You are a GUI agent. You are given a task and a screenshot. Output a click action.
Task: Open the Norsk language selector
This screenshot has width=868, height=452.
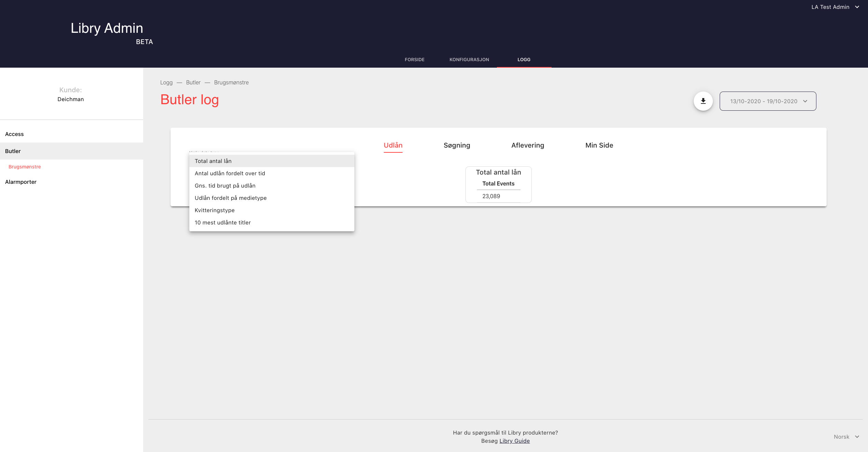click(x=846, y=437)
